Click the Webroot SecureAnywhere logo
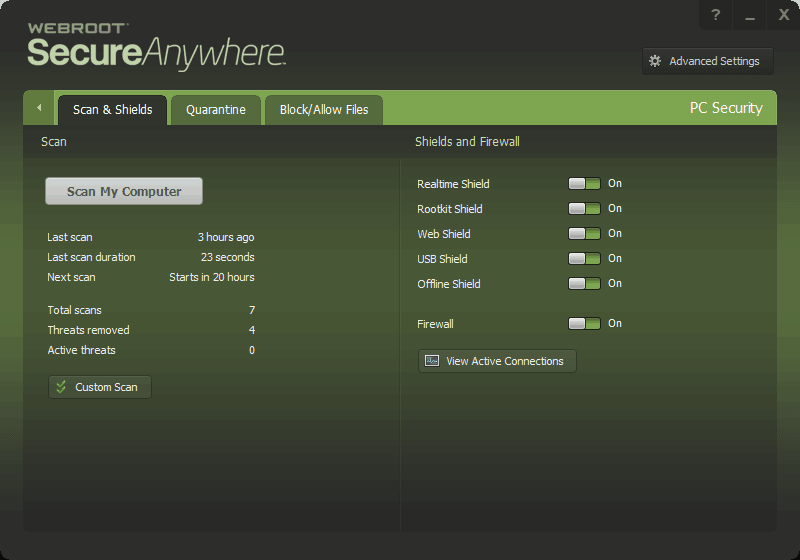 click(x=156, y=45)
